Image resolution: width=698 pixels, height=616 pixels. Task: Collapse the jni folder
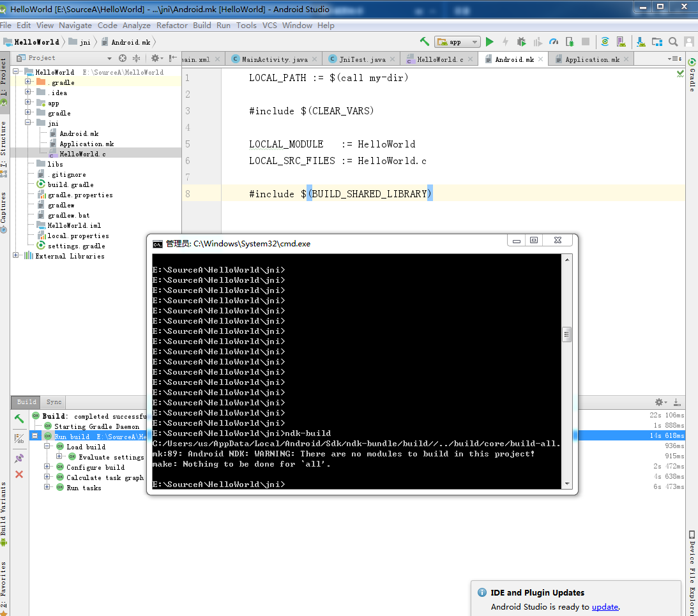[x=27, y=123]
